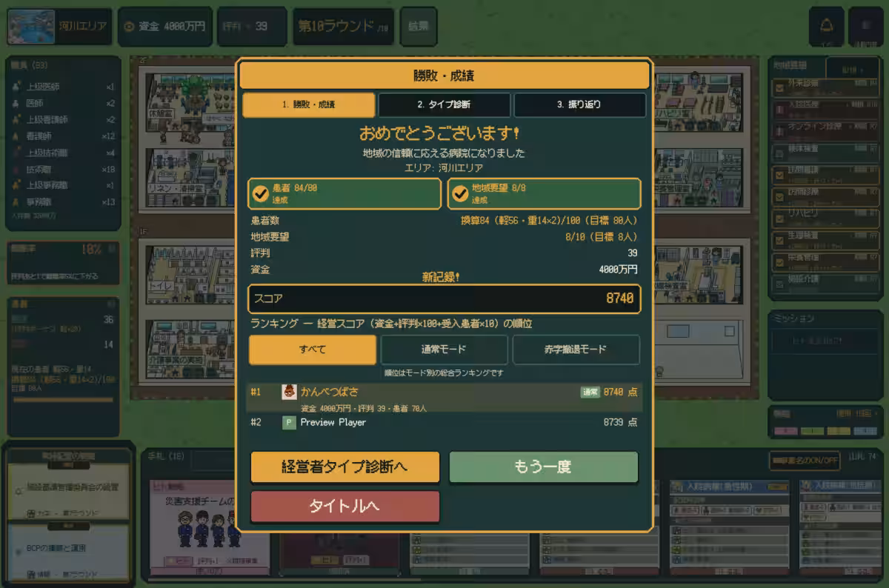Click the 上級医師 staff icon
Viewport: 889px width, 588px height.
16,87
